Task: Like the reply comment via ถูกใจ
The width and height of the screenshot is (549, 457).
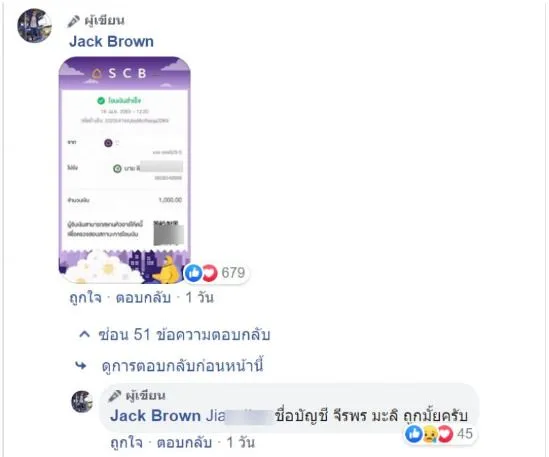Action: point(126,443)
